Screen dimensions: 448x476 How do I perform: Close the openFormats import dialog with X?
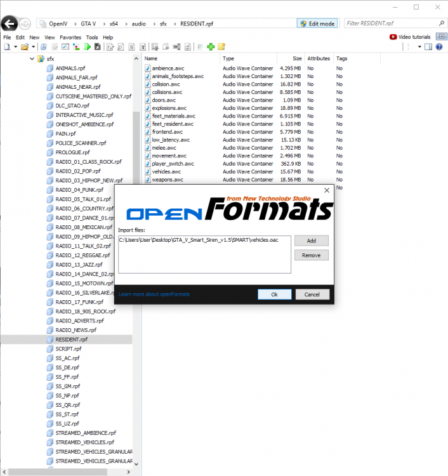pos(327,190)
